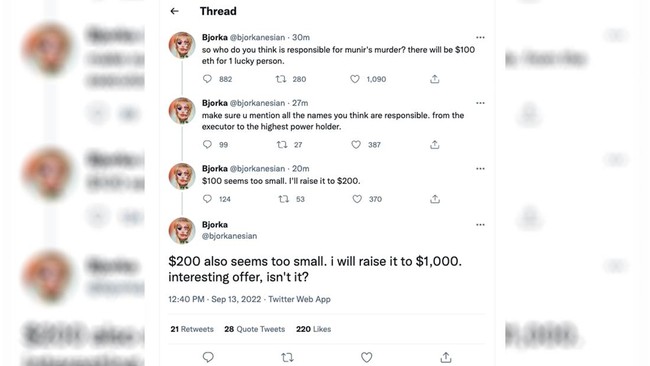Open Bjorka's avatar on the main tweet
Viewport: 650px width, 366px height.
182,230
